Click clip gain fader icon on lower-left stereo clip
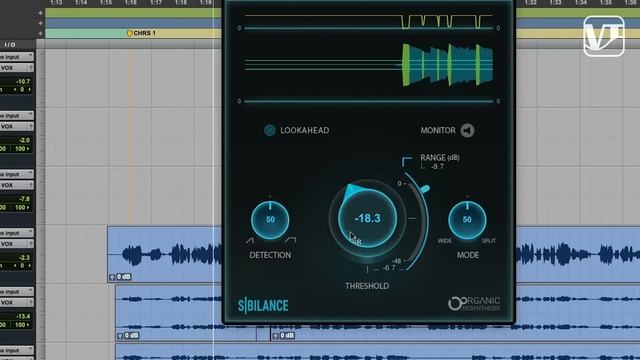 (120, 336)
